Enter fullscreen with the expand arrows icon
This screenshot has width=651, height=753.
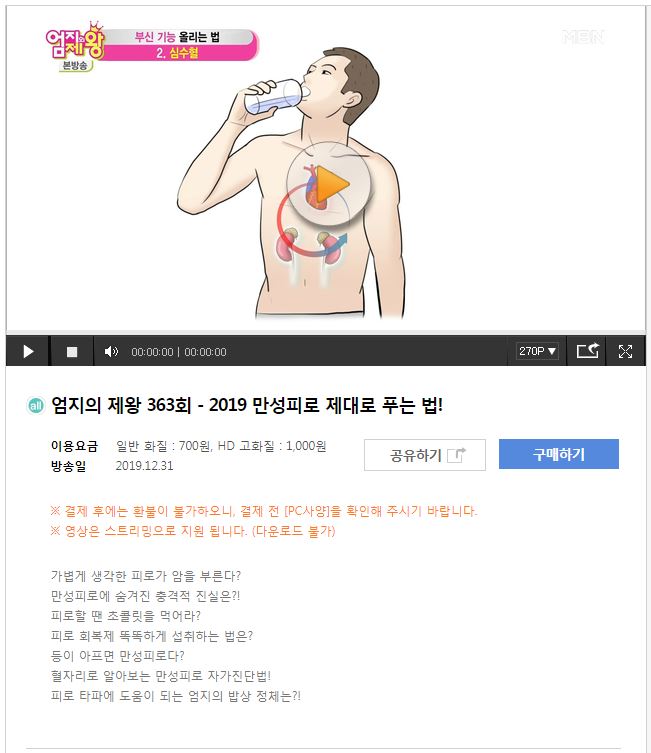point(625,352)
